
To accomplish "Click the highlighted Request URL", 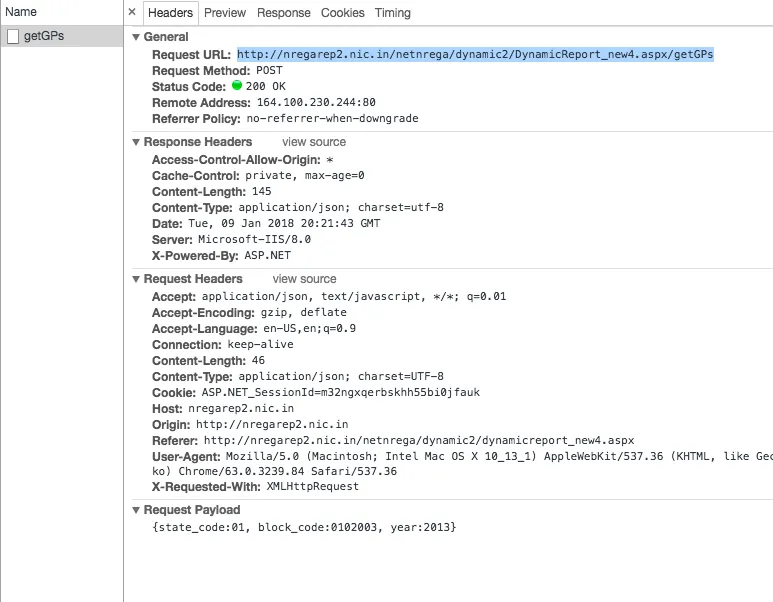I will coord(475,54).
